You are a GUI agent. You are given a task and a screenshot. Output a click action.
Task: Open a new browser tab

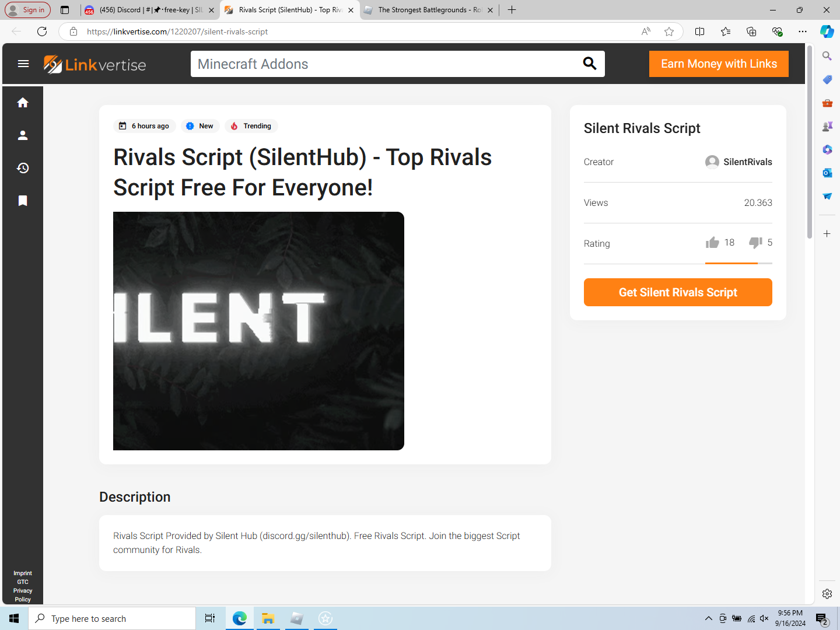512,10
